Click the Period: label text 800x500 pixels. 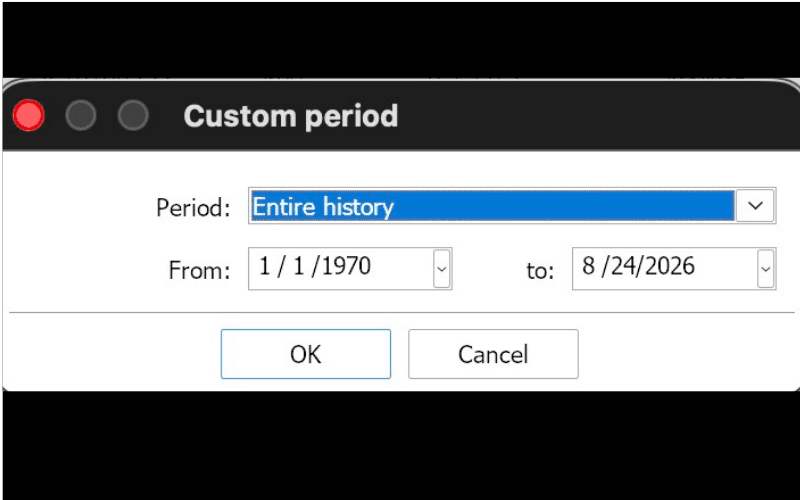click(193, 208)
